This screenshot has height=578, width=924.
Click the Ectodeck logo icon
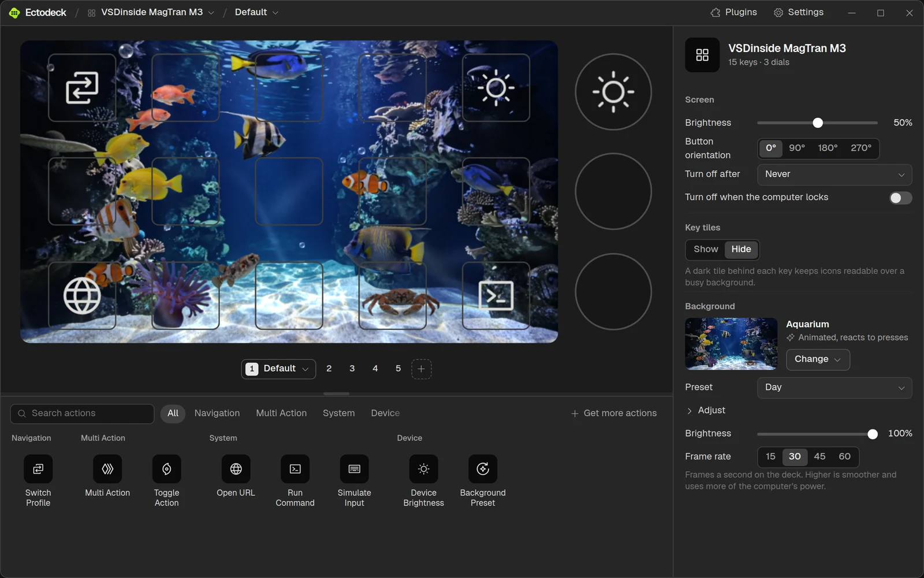14,13
